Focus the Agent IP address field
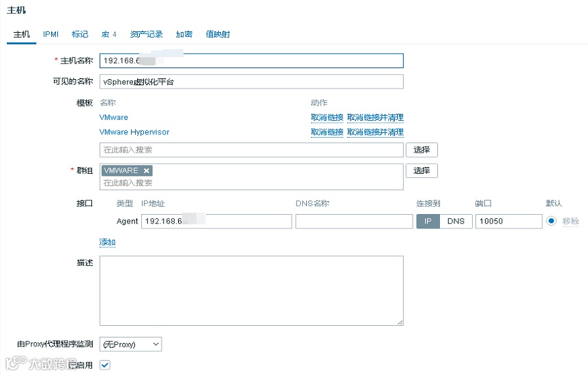This screenshot has height=375, width=588. [217, 221]
